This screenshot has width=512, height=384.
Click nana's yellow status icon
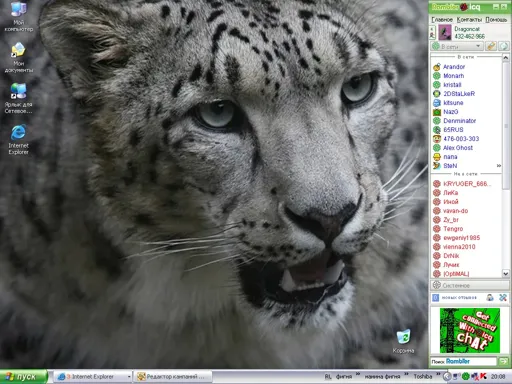[x=437, y=157]
